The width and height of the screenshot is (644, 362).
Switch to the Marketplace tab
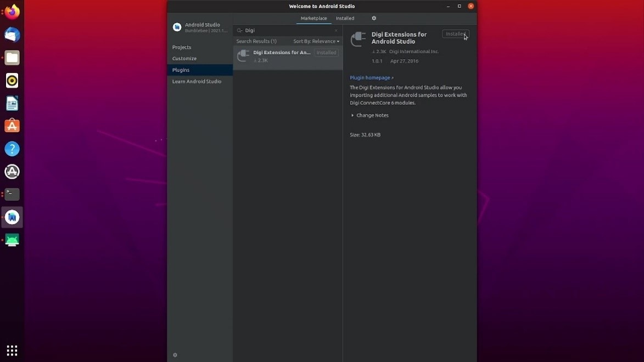[x=313, y=18]
